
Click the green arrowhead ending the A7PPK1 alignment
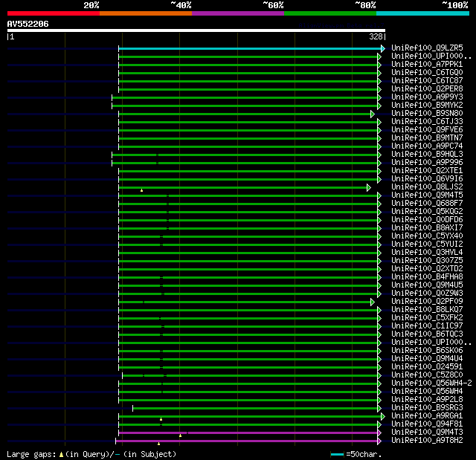(379, 65)
